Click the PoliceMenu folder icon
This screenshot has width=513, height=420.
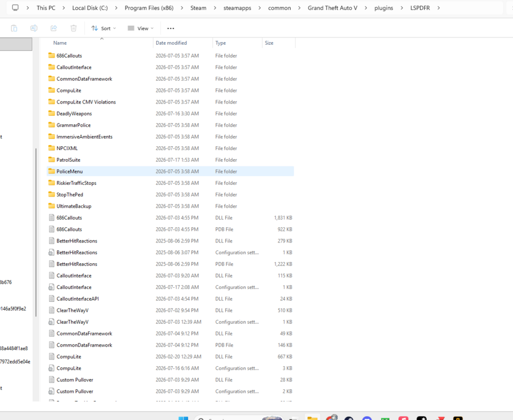coord(52,171)
